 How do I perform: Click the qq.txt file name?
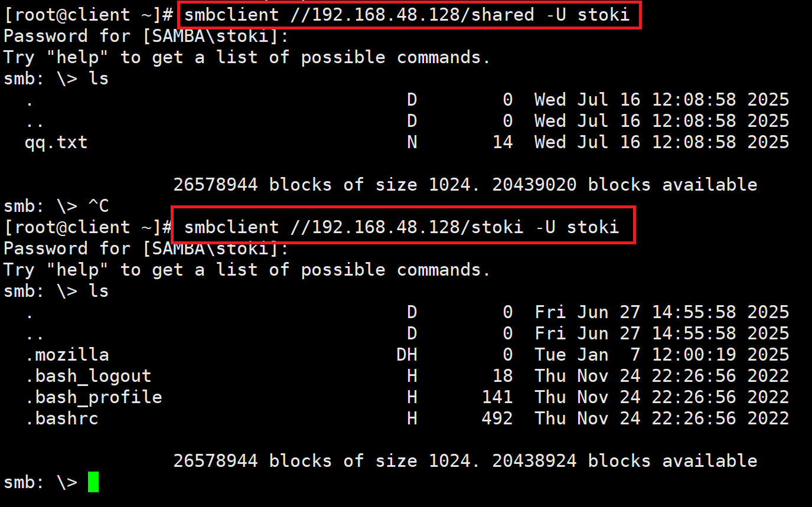coord(56,142)
